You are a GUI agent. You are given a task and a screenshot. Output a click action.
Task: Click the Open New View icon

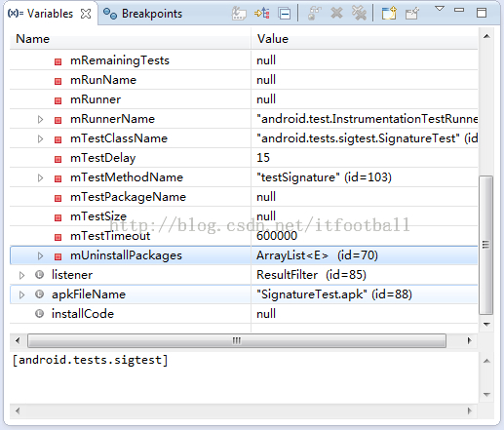pos(389,14)
